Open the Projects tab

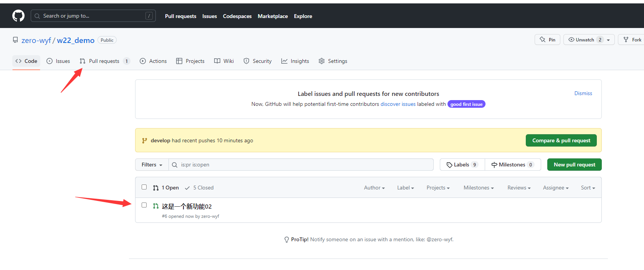click(190, 61)
